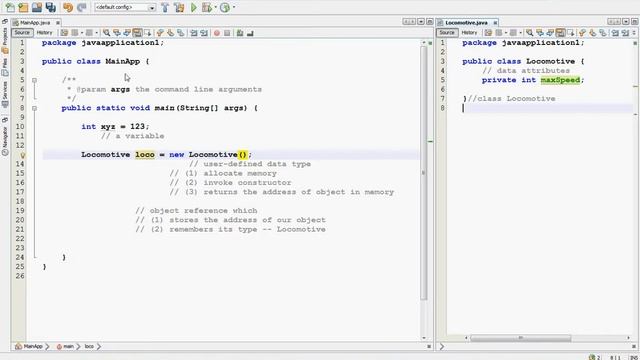
Task: Toggle Bookmark in MainApp editor toolbar
Action: click(181, 33)
